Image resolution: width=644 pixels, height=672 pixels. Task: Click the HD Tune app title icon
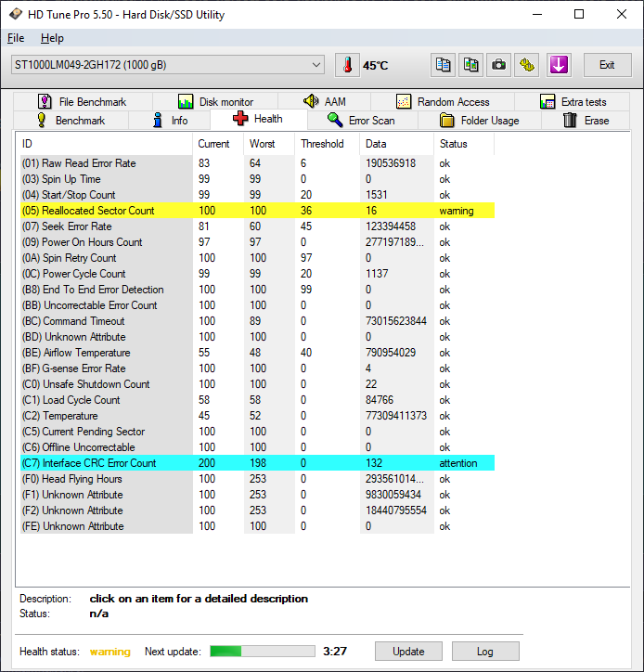pyautogui.click(x=16, y=14)
